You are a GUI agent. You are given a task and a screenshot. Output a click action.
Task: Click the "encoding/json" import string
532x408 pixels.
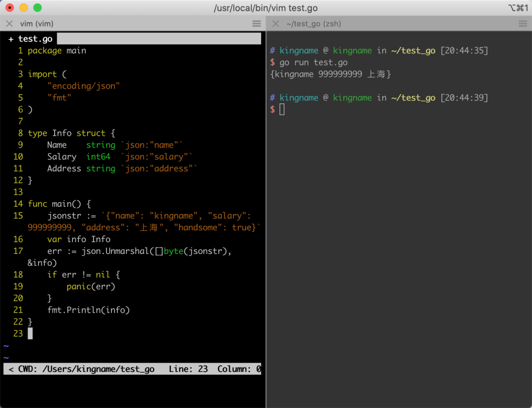(84, 86)
